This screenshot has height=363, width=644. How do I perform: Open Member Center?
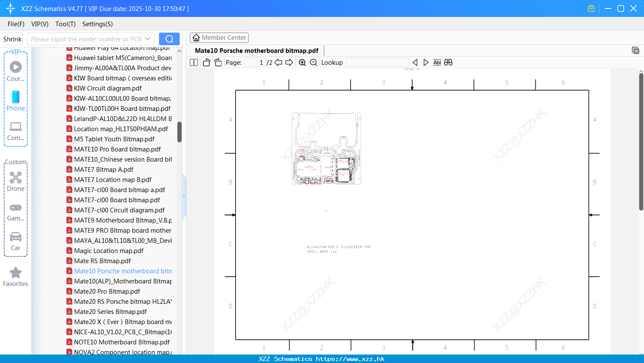pos(219,38)
